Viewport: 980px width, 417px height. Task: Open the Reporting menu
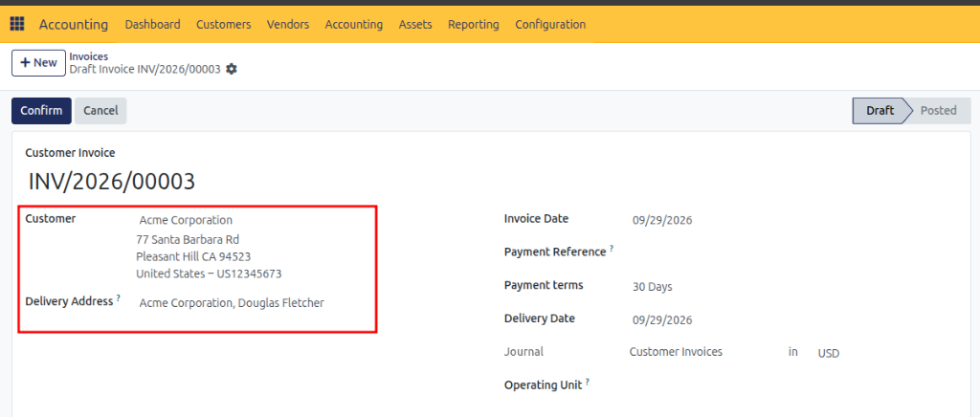click(x=474, y=24)
